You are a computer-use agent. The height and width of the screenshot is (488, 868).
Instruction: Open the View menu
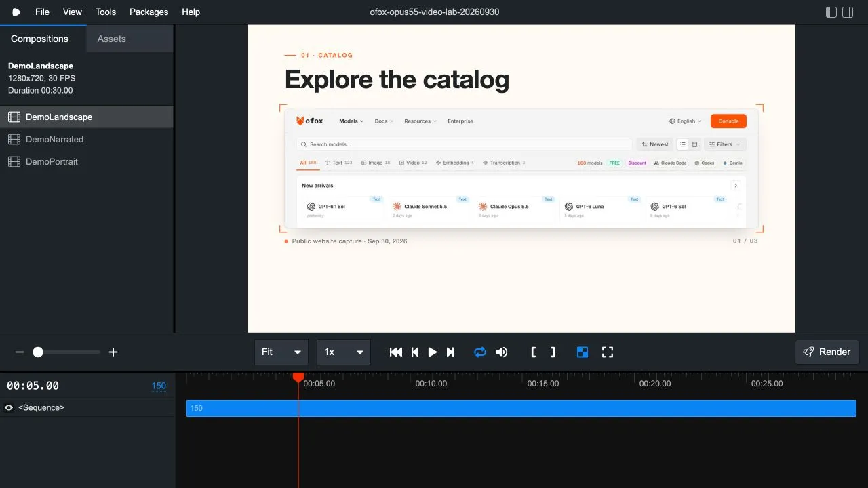coord(72,12)
